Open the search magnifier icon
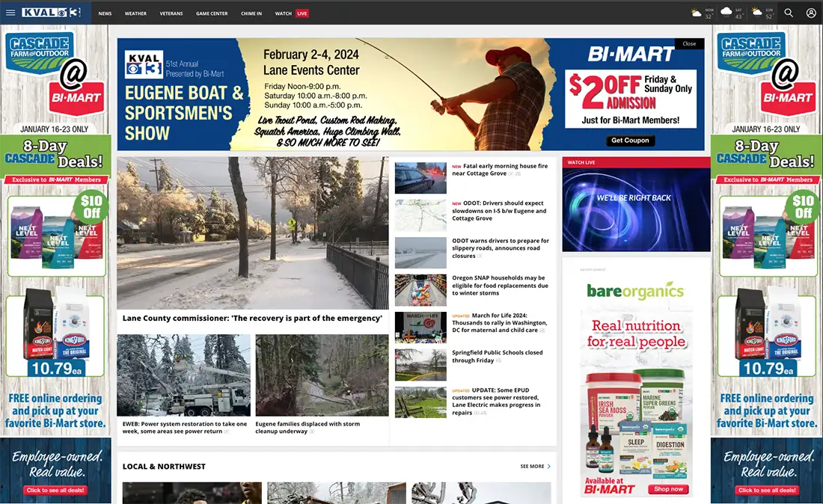 click(789, 13)
